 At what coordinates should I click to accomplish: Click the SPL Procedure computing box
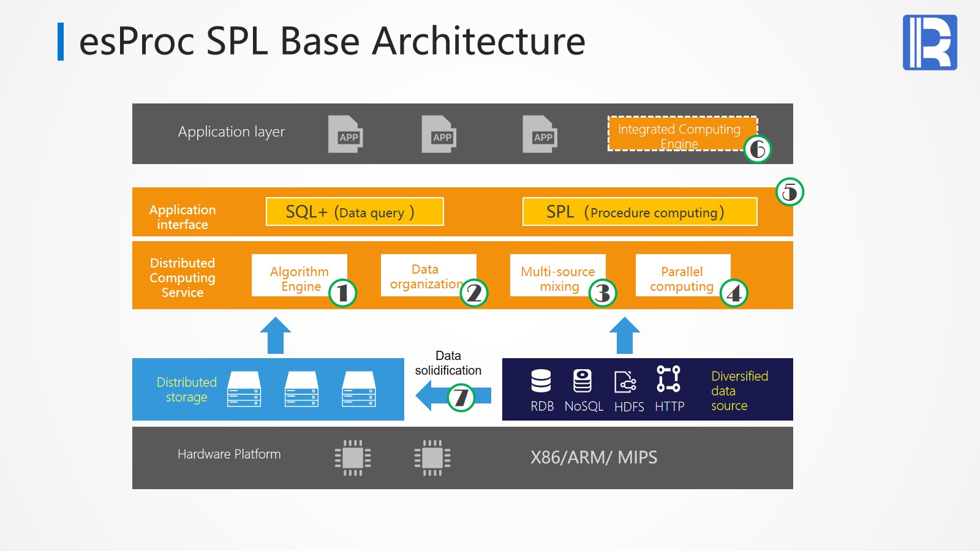click(x=639, y=212)
